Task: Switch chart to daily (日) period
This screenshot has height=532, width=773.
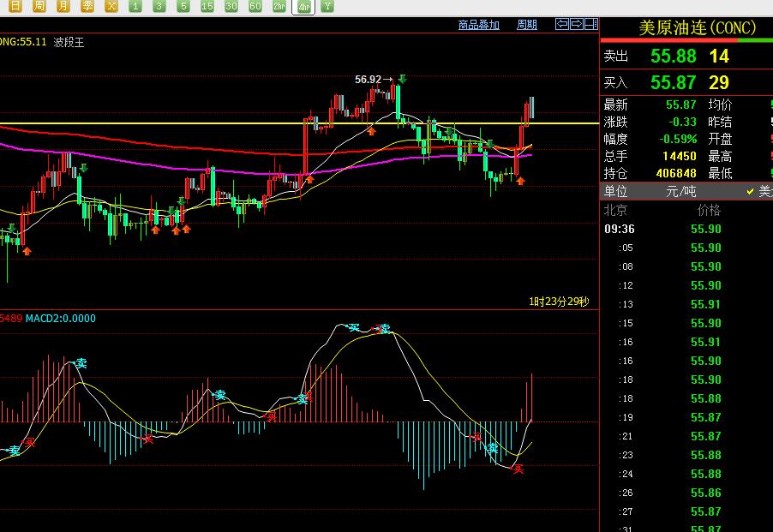Action: click(15, 6)
